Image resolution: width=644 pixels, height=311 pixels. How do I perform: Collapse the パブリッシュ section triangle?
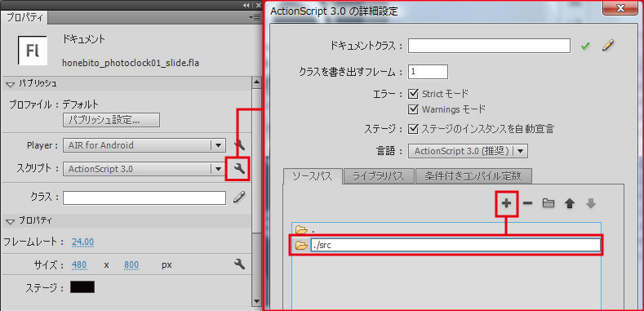tap(10, 84)
